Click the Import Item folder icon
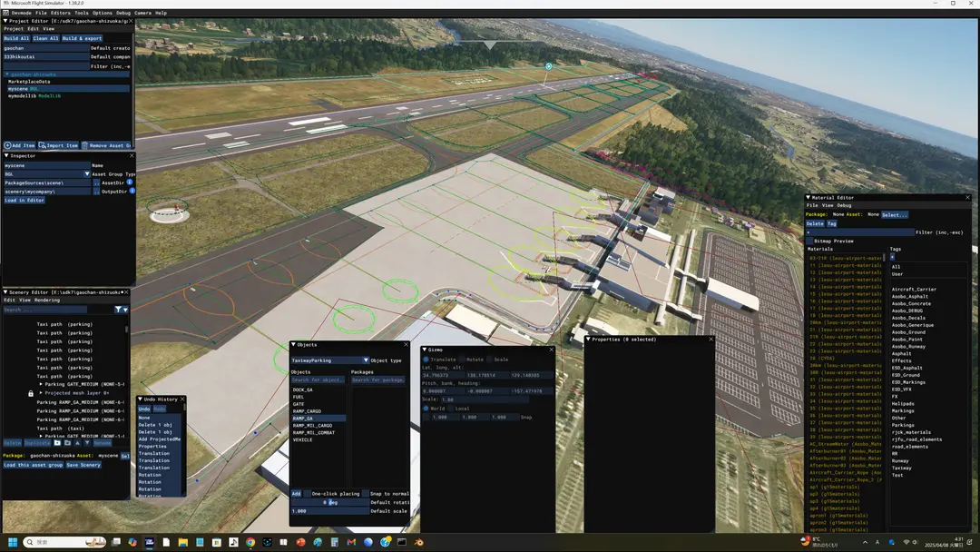 pos(43,145)
